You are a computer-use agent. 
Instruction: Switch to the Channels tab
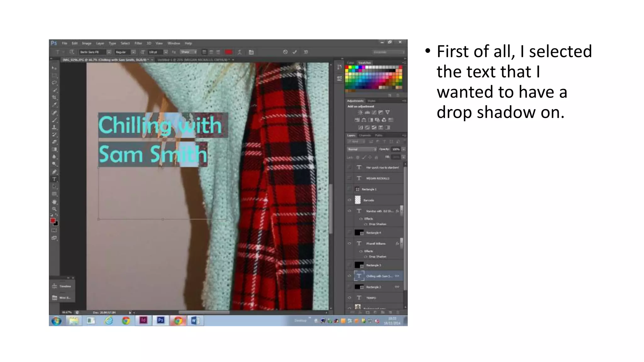[x=365, y=135]
